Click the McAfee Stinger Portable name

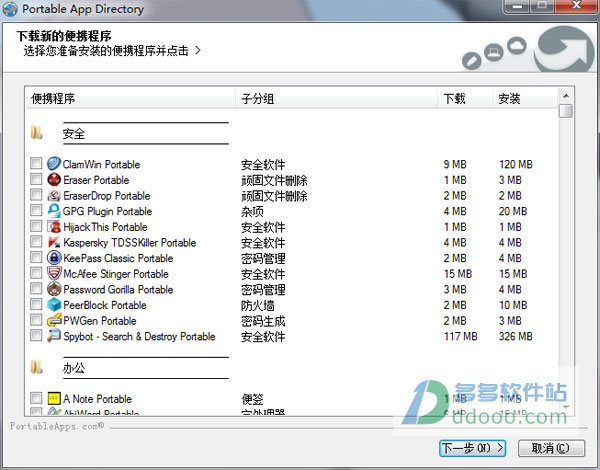[x=116, y=274]
